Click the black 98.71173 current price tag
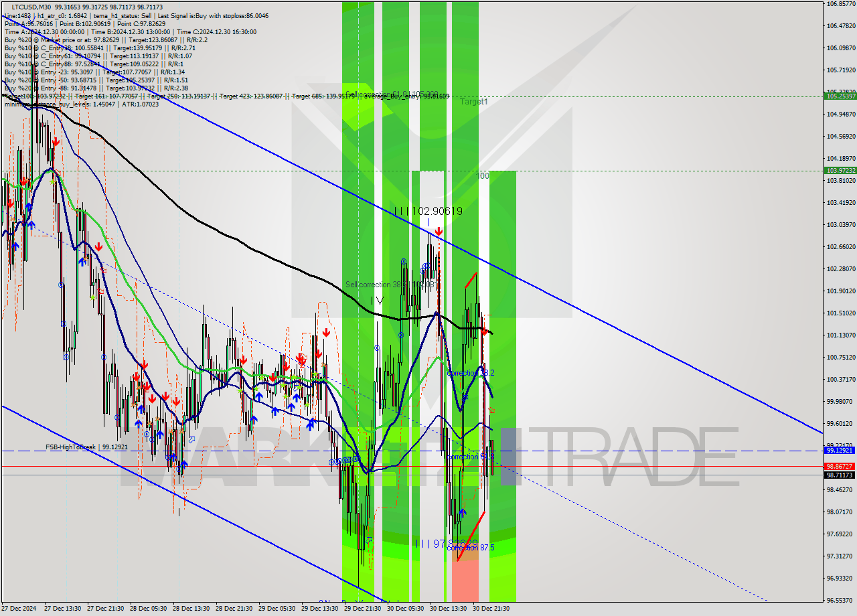The height and width of the screenshot is (616, 857). click(x=839, y=475)
